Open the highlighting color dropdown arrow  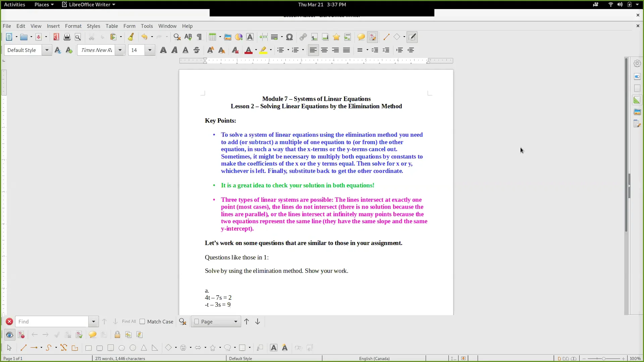click(x=271, y=50)
